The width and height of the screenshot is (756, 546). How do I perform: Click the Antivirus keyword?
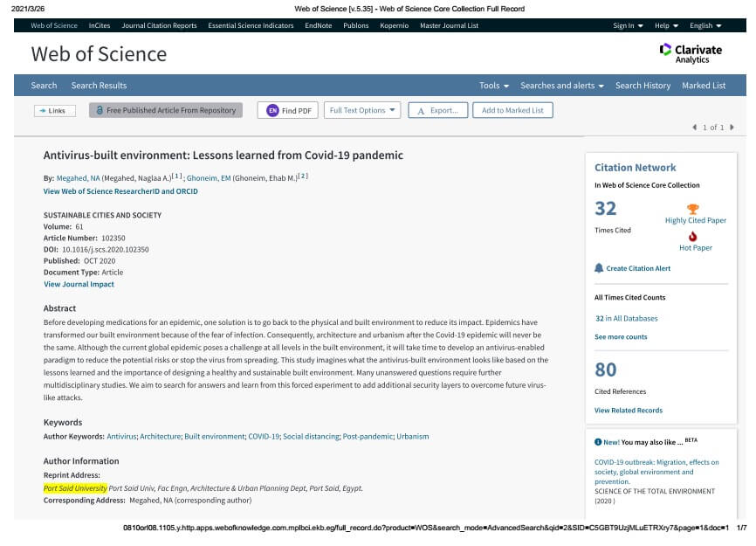click(x=121, y=437)
